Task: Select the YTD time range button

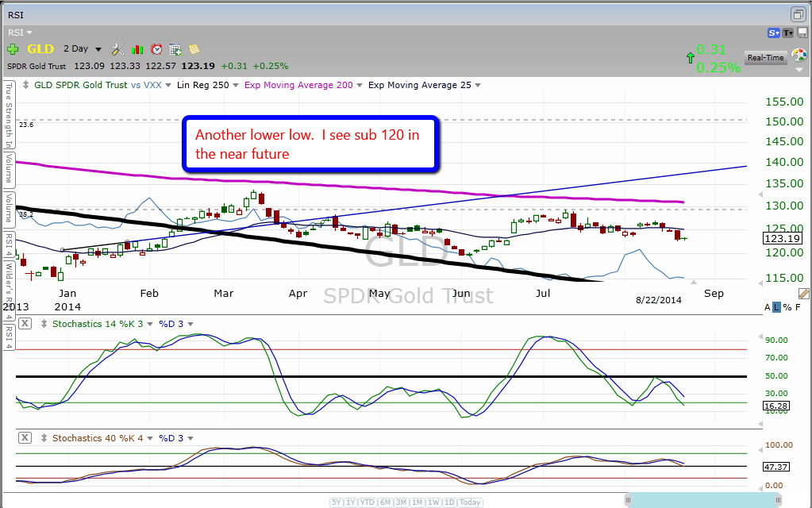Action: click(x=368, y=502)
